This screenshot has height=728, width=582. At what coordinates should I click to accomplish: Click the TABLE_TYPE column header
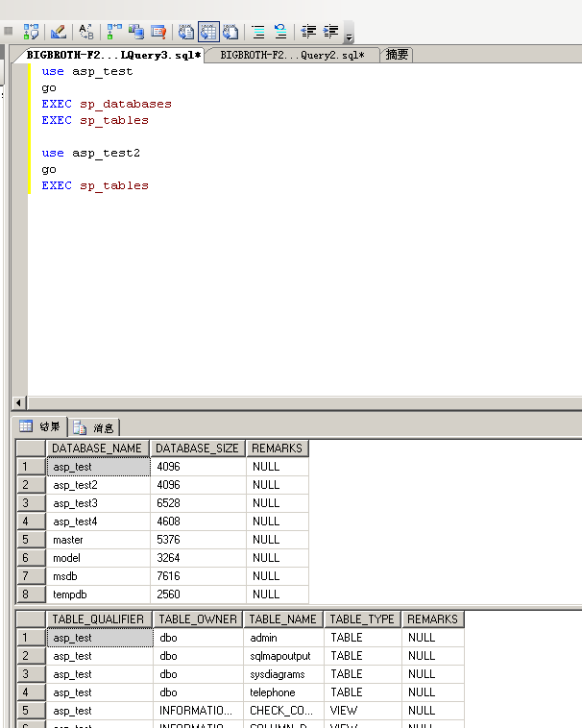(x=362, y=619)
